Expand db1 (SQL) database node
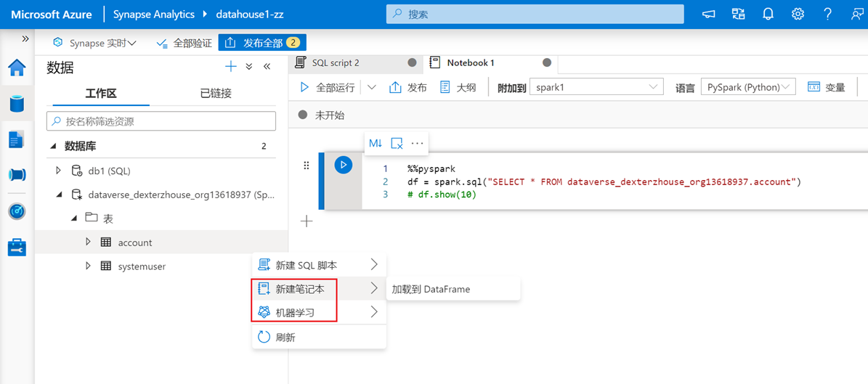This screenshot has width=868, height=384. coord(59,171)
